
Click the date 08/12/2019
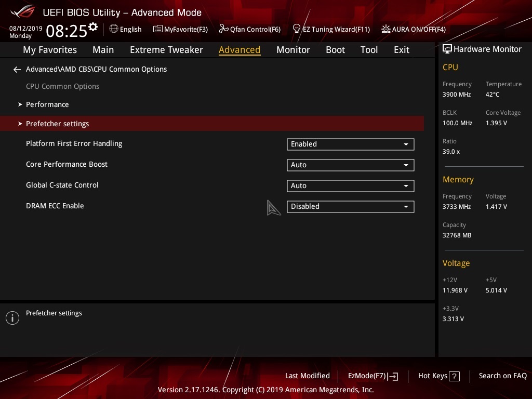tap(26, 29)
